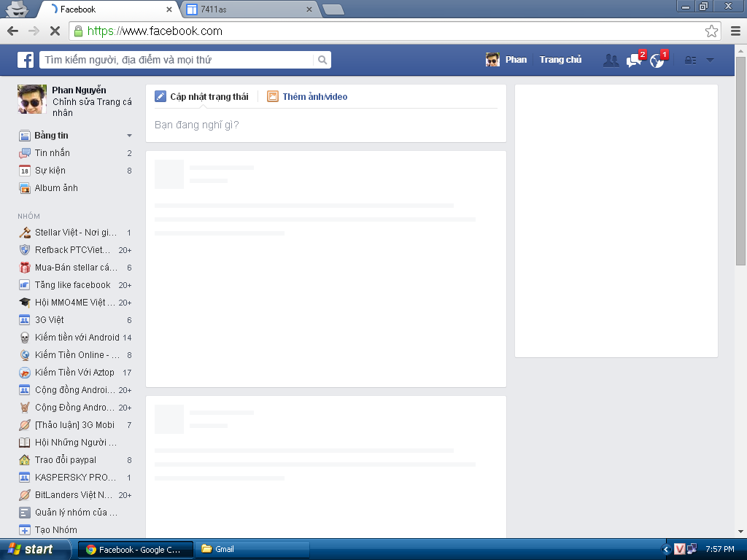Screen dimensions: 747x560
Task: Switch to Gmail folder taskbar item
Action: tap(252, 550)
